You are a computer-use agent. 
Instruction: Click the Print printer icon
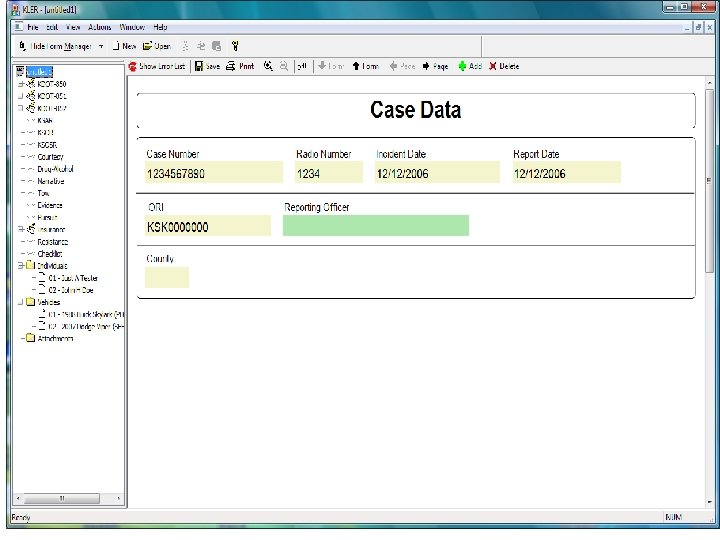(x=231, y=66)
